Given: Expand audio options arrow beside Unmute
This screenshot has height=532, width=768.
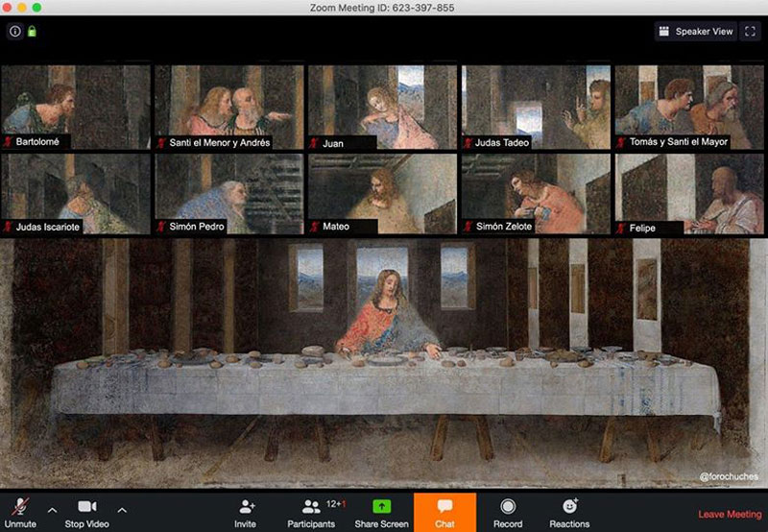Looking at the screenshot, I should (52, 509).
